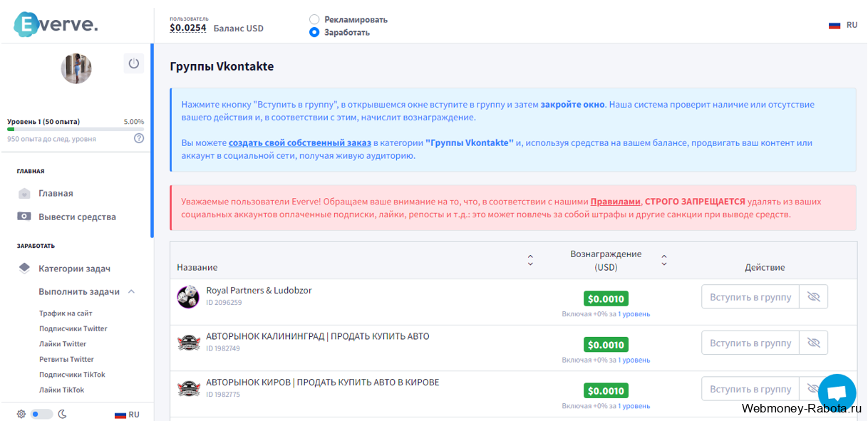The image size is (868, 421).
Task: Open the Главная menu item
Action: 56,193
